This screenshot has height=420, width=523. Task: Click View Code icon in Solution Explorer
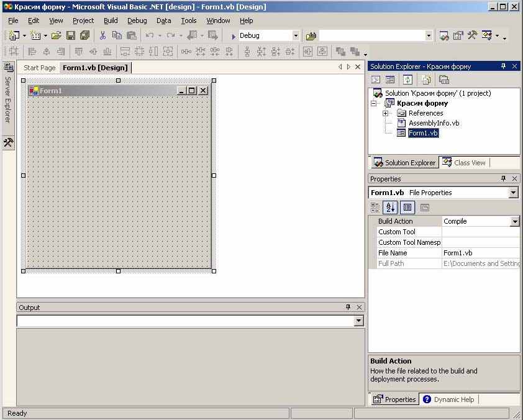(x=376, y=80)
